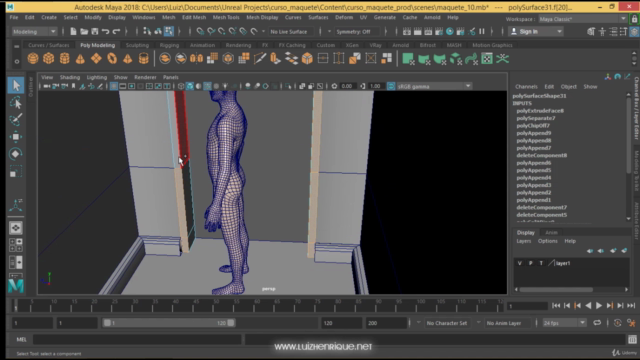Choose the Paint Selection tool

[x=16, y=120]
